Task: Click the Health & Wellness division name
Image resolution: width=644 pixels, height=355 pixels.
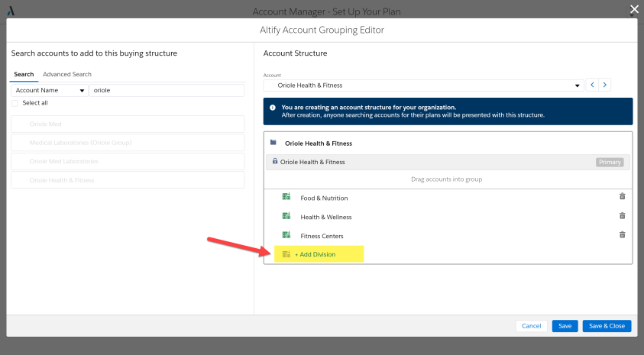Action: 326,217
